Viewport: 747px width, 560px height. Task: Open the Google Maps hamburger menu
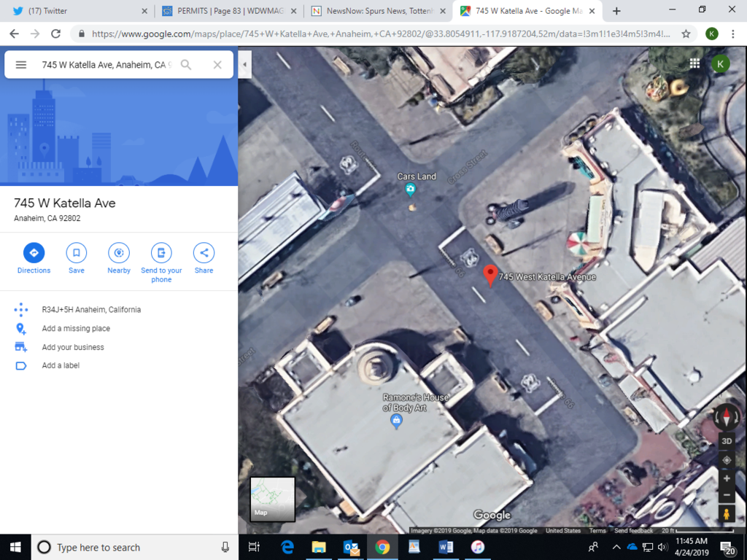coord(21,65)
